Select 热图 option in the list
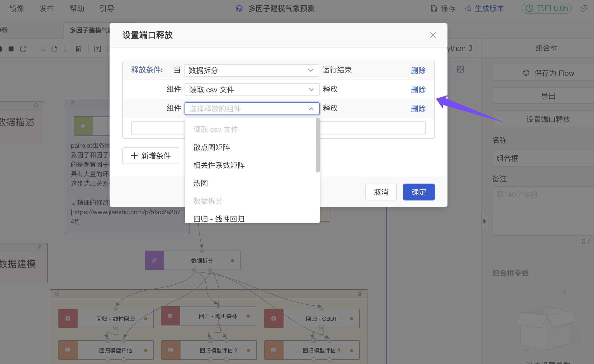 201,183
